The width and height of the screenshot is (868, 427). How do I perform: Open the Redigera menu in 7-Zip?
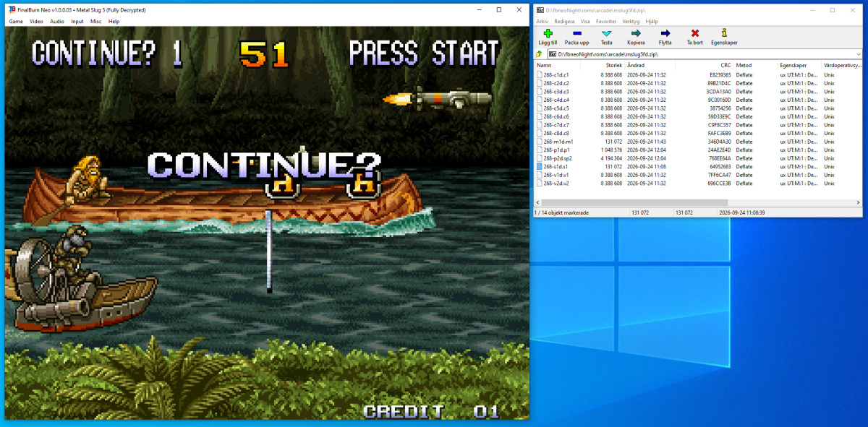tap(564, 22)
